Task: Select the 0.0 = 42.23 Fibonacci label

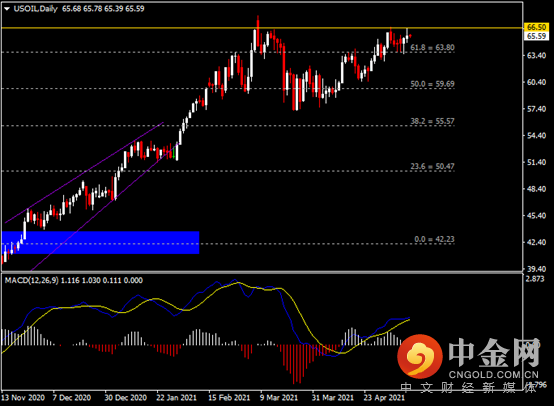Action: pyautogui.click(x=434, y=239)
